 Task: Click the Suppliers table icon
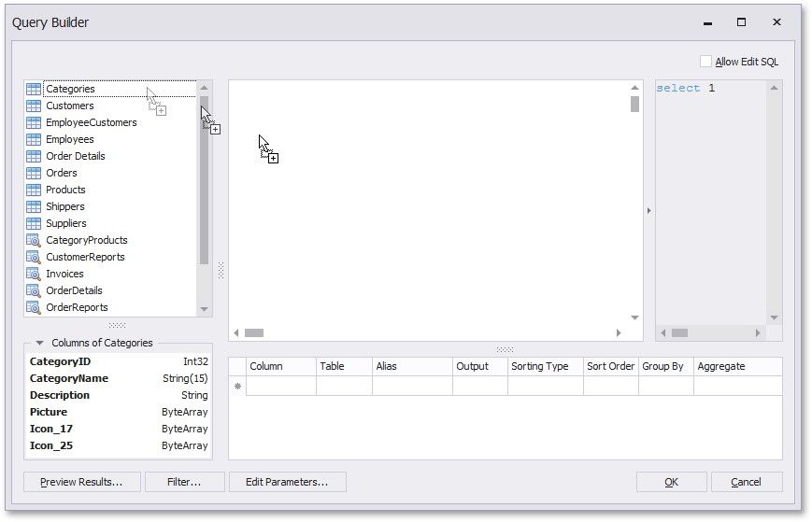(34, 223)
